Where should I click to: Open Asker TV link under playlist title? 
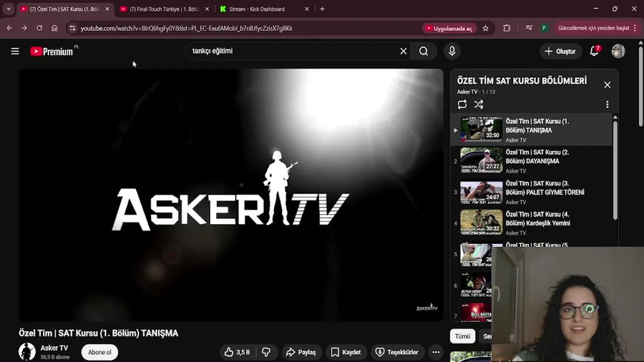click(x=467, y=92)
